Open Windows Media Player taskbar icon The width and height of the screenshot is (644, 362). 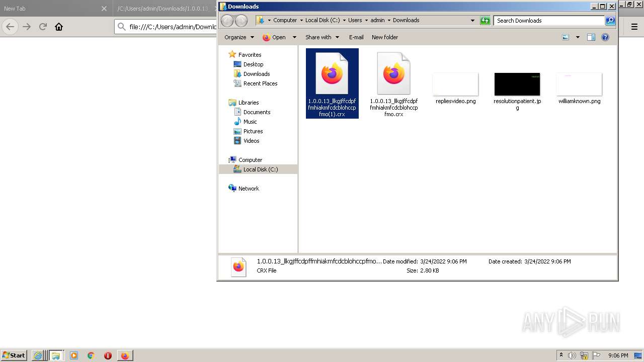click(74, 355)
